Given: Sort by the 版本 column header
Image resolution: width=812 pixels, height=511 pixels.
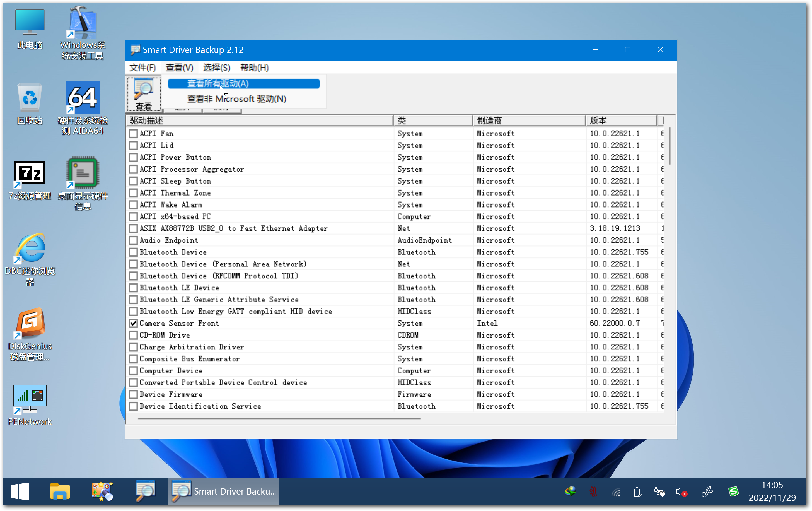Looking at the screenshot, I should tap(621, 120).
